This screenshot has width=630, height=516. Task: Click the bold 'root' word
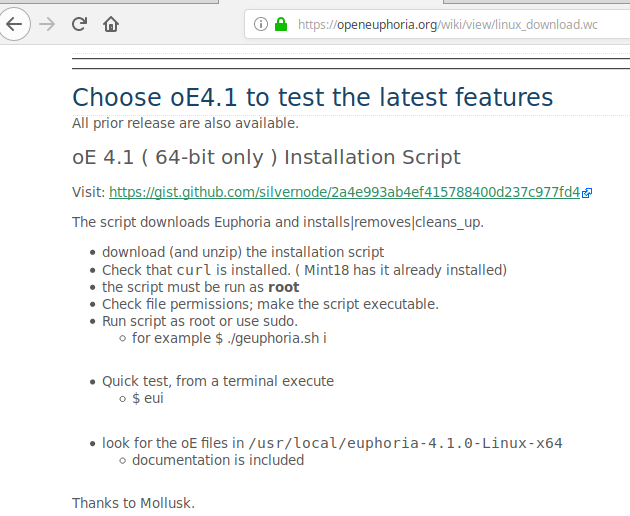(x=284, y=287)
